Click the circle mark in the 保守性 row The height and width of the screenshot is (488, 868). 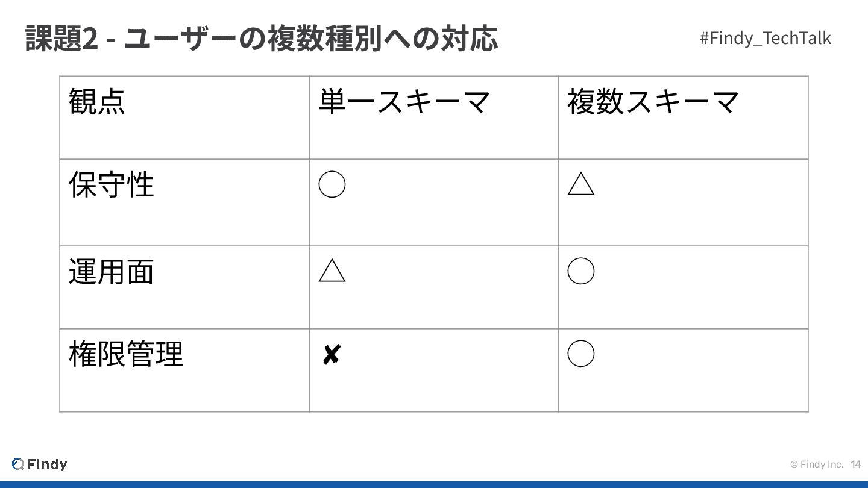pos(332,184)
